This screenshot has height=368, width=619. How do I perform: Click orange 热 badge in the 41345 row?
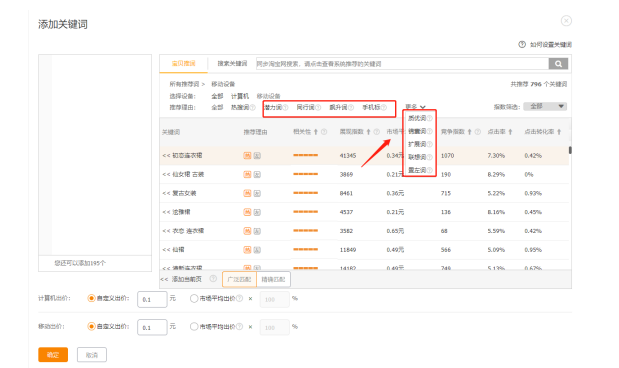pos(247,156)
